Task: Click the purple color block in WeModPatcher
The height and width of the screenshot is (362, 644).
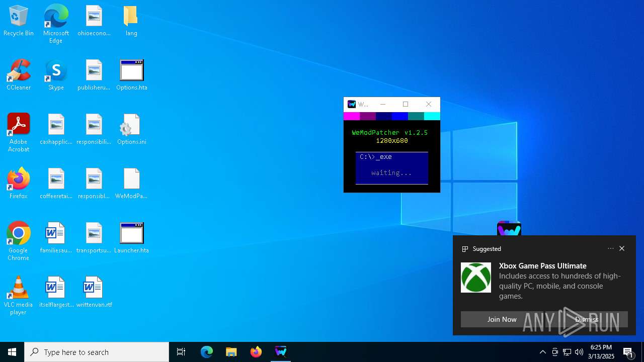Action: coord(368,116)
